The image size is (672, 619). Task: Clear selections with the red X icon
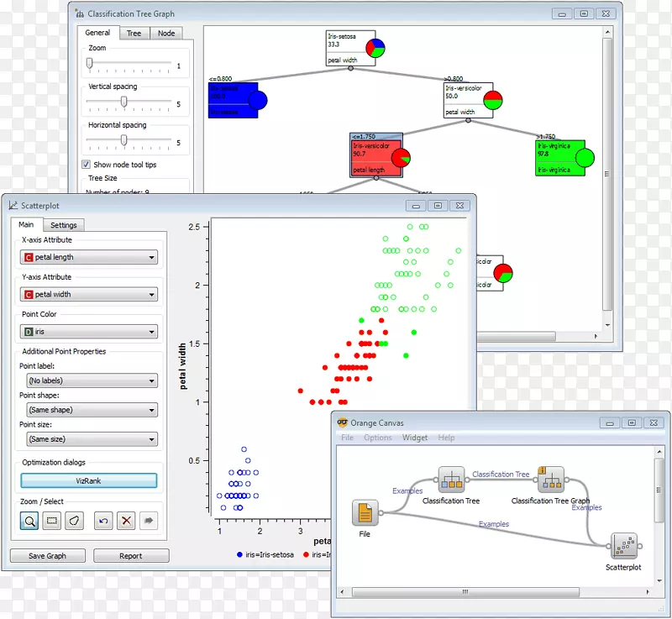tap(126, 521)
